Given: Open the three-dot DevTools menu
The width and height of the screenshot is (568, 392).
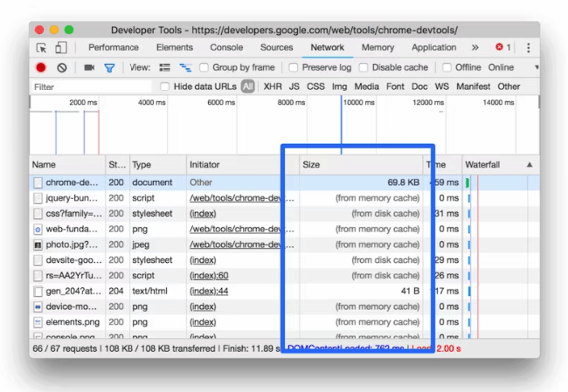Looking at the screenshot, I should (528, 47).
